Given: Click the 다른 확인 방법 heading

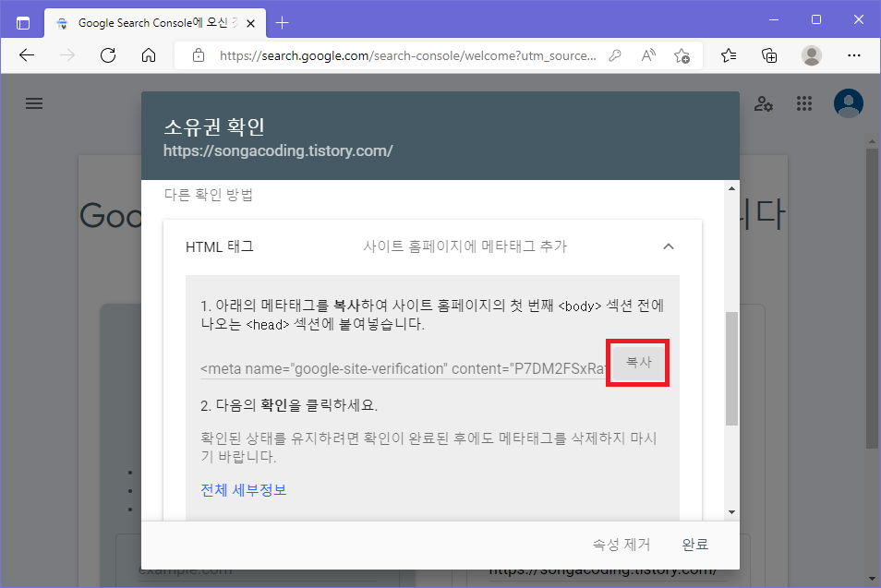Looking at the screenshot, I should [209, 195].
